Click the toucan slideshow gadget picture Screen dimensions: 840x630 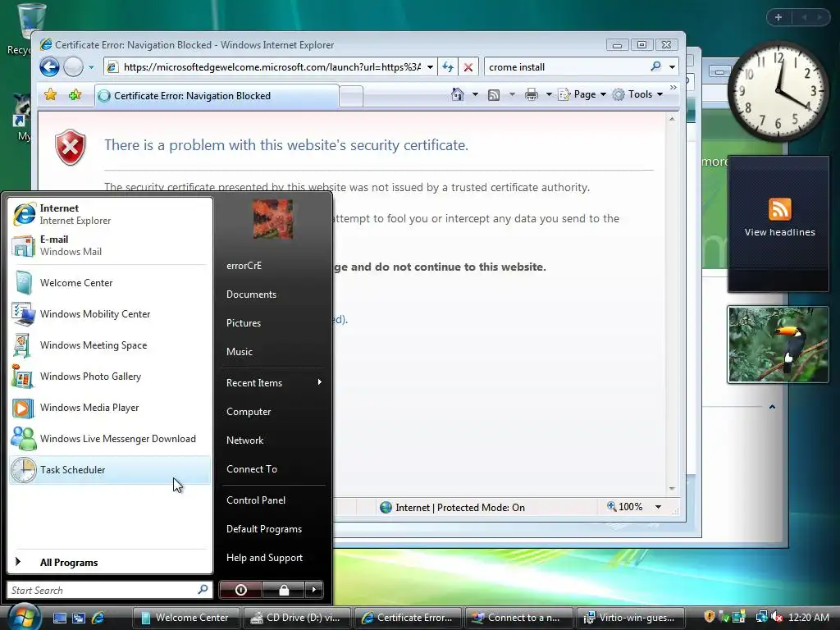(x=778, y=345)
